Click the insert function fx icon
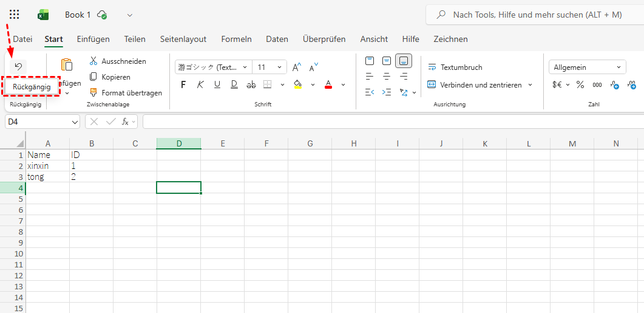Viewport: 644px width, 313px height. tap(125, 122)
